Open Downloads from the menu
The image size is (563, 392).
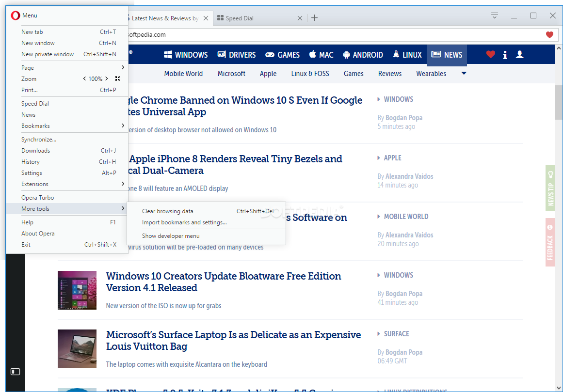pyautogui.click(x=67, y=151)
